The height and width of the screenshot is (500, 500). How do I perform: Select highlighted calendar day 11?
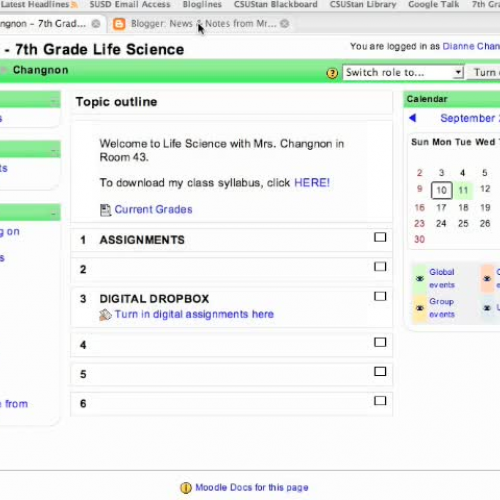(463, 190)
